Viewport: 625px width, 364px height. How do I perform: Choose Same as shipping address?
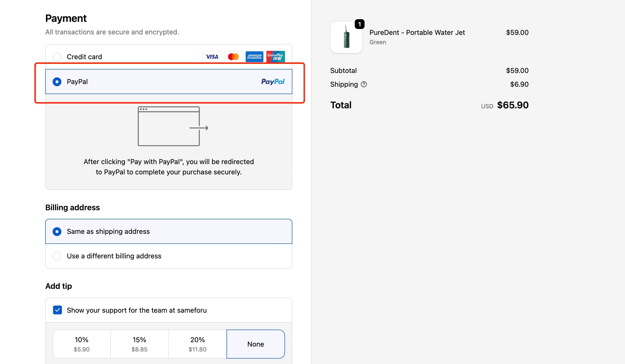57,231
